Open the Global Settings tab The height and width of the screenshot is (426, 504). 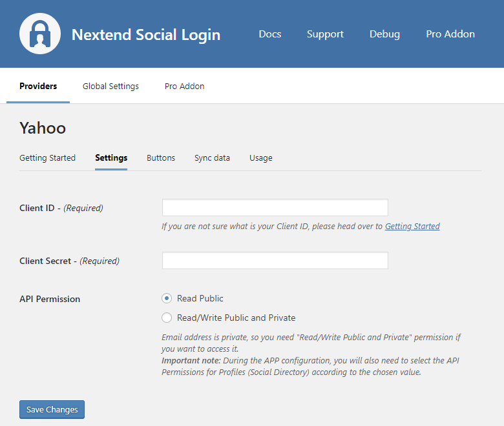pyautogui.click(x=110, y=86)
